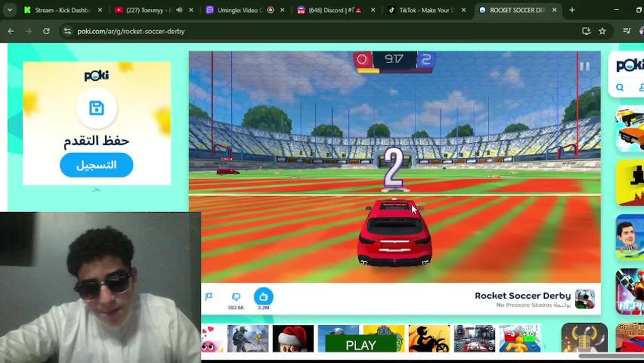Click the blue team score 2
Image resolution: width=644 pixels, height=363 pixels.
(426, 59)
